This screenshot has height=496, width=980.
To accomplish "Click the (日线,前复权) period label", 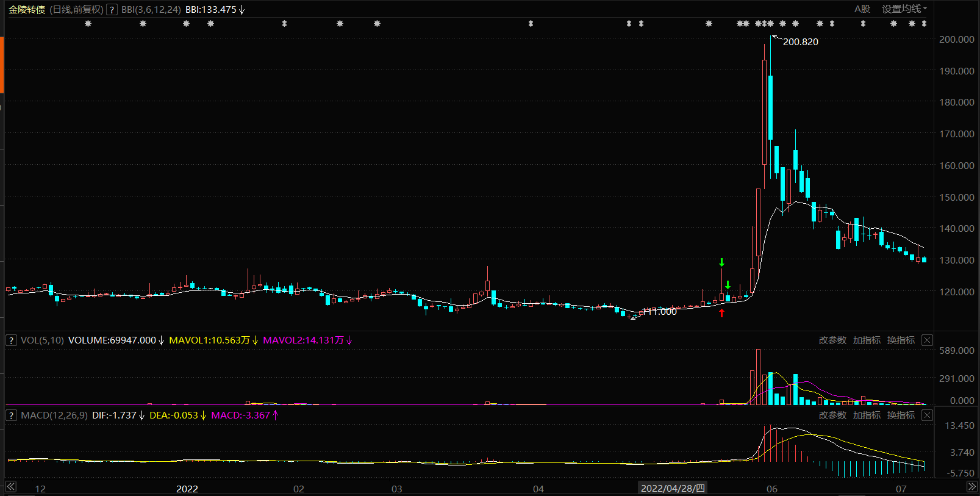I will click(77, 10).
